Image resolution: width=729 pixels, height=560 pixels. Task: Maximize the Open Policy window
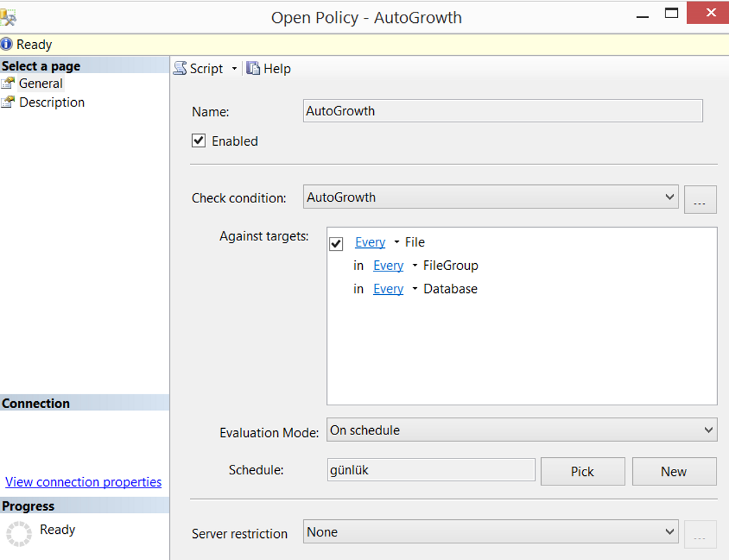click(x=672, y=13)
